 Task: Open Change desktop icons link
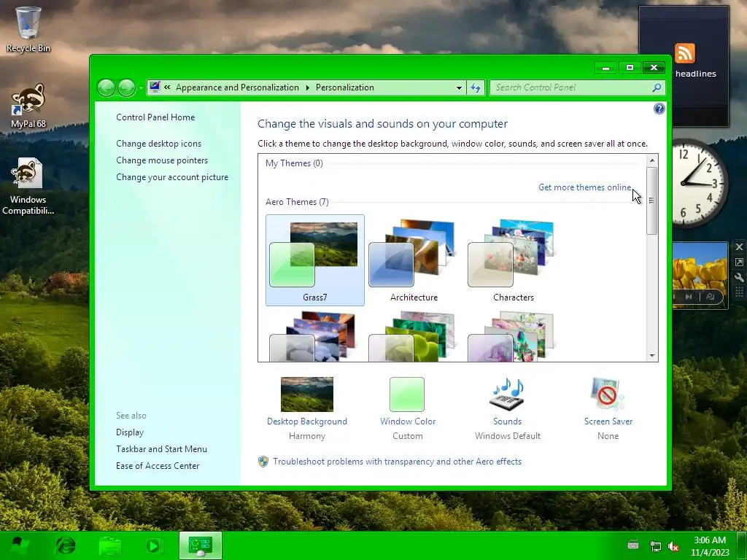(158, 144)
